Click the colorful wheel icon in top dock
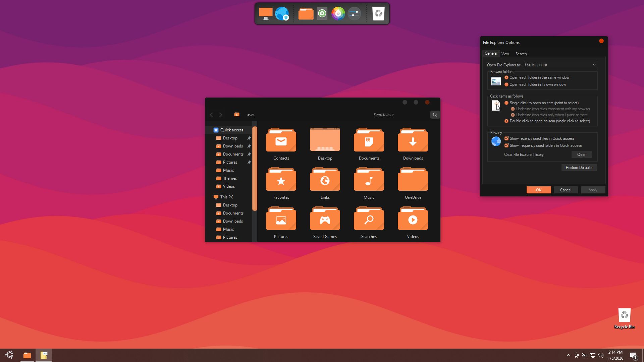This screenshot has height=362, width=644. coord(338,14)
